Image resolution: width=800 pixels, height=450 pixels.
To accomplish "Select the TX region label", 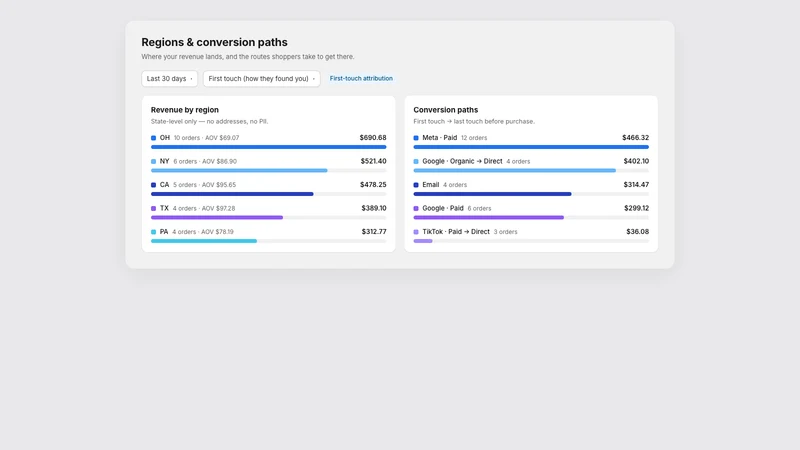I will coord(164,208).
